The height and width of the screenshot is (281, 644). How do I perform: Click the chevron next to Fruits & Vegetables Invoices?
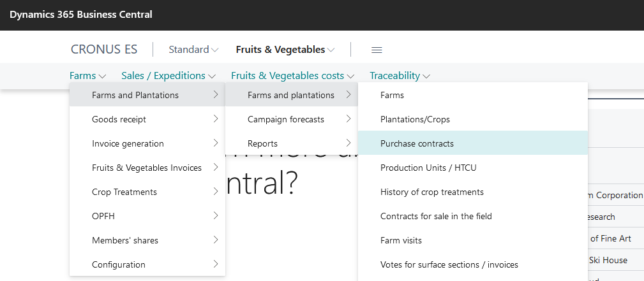coord(216,168)
